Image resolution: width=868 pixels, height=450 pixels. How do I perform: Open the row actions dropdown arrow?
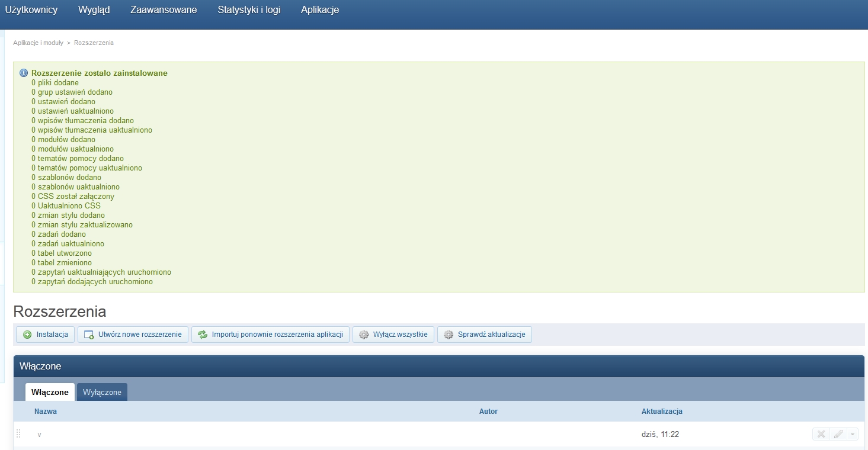[852, 434]
